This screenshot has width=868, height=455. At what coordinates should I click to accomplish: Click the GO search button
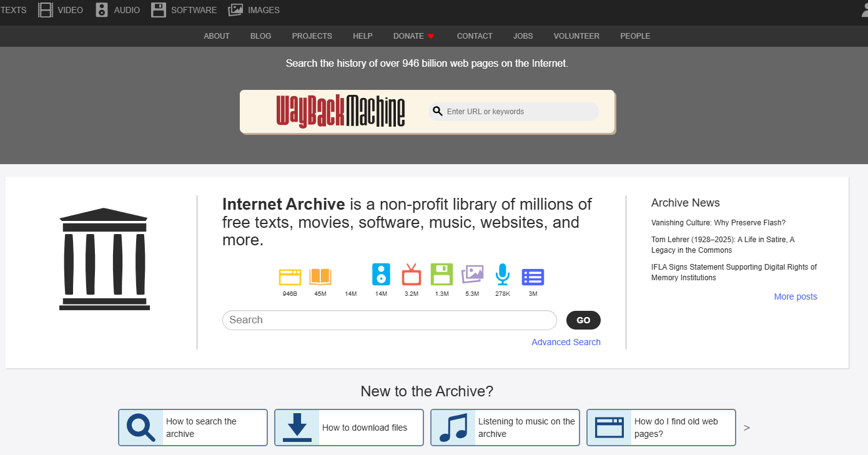583,320
